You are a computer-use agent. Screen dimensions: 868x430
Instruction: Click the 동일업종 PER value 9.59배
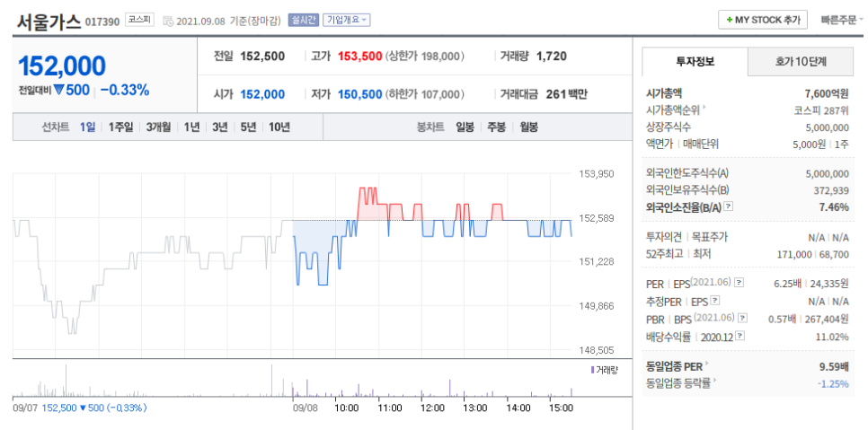tap(834, 366)
